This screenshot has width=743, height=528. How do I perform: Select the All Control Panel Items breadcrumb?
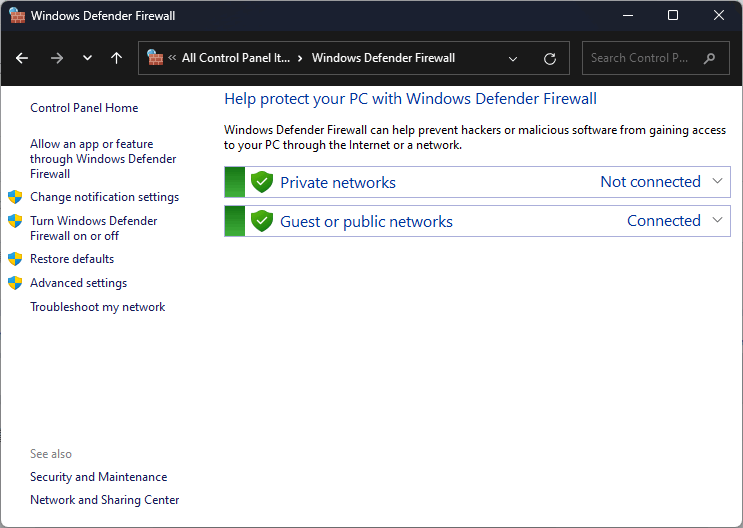[236, 58]
